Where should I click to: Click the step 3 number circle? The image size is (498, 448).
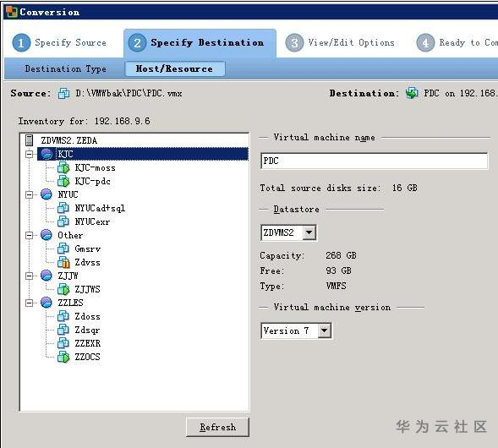point(294,43)
